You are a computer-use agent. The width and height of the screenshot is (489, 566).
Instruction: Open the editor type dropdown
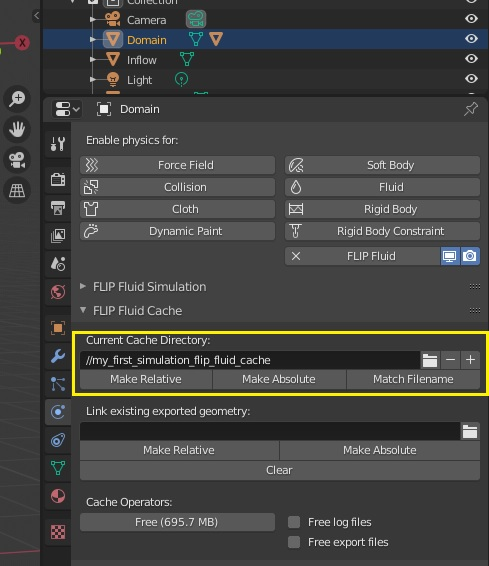[67, 109]
